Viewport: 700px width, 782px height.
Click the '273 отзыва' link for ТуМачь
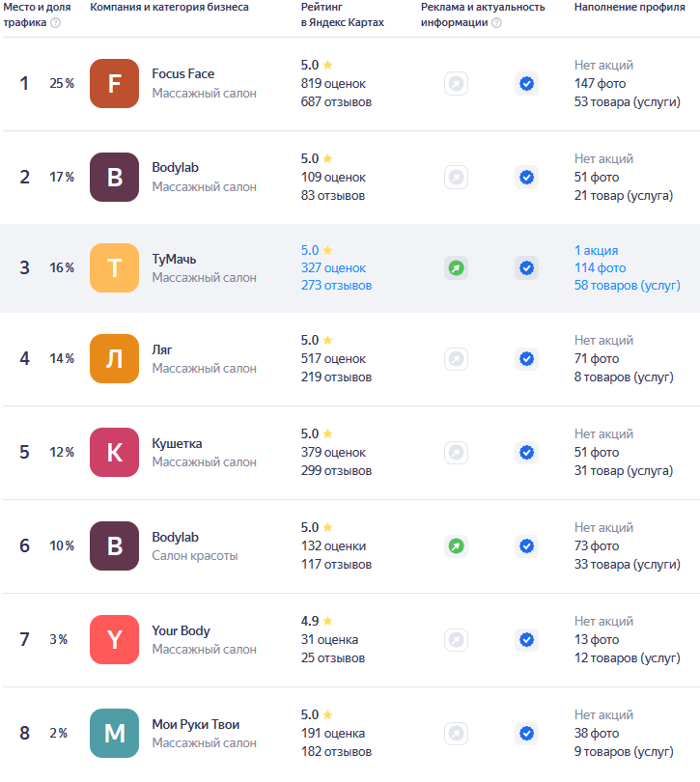[336, 286]
